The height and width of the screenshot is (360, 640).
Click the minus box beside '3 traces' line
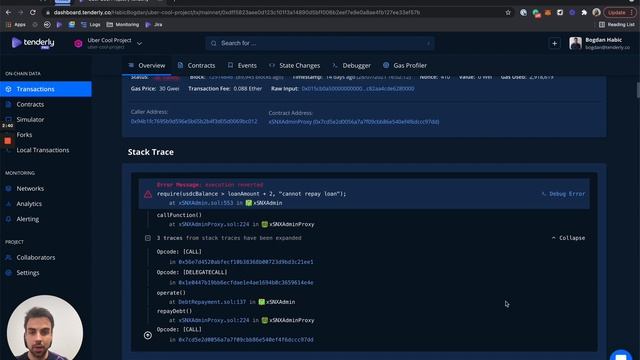[x=148, y=238]
